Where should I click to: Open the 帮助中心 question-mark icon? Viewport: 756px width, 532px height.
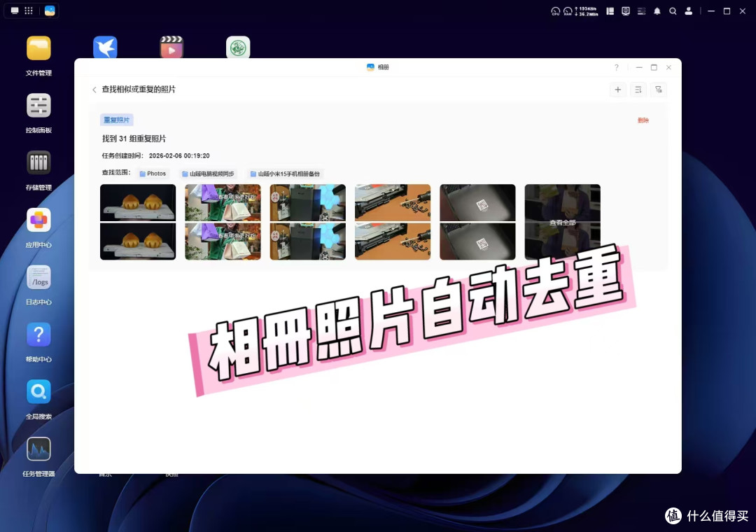point(38,335)
